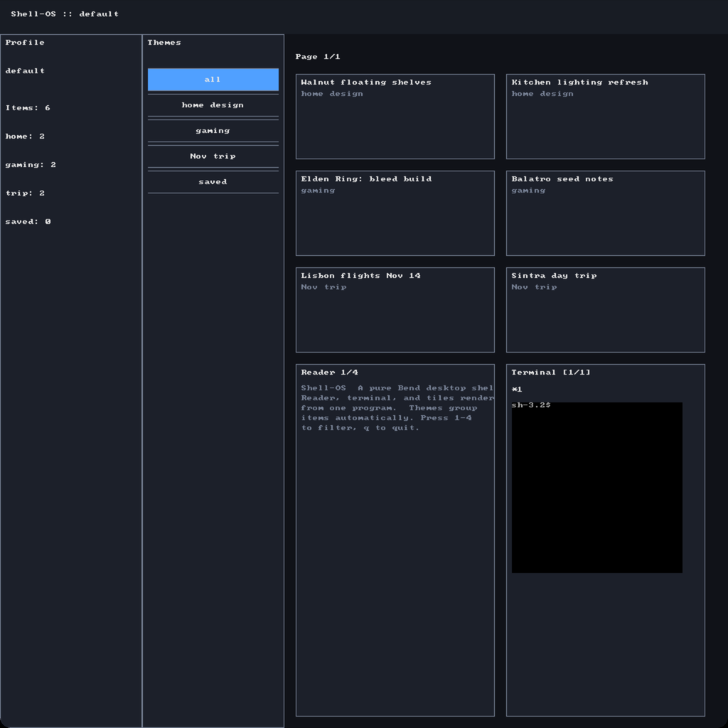The height and width of the screenshot is (728, 728).
Task: Filter by 'home design' theme
Action: (213, 105)
